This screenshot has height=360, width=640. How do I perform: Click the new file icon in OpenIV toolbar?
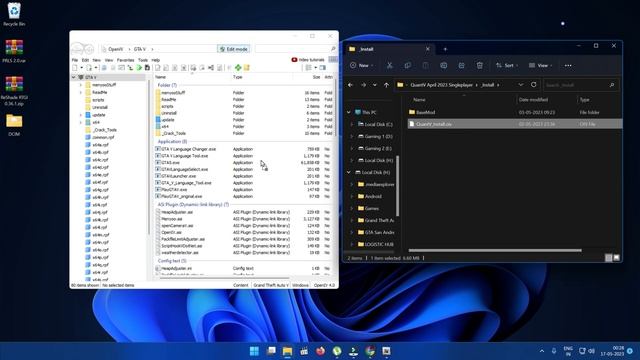(75, 68)
